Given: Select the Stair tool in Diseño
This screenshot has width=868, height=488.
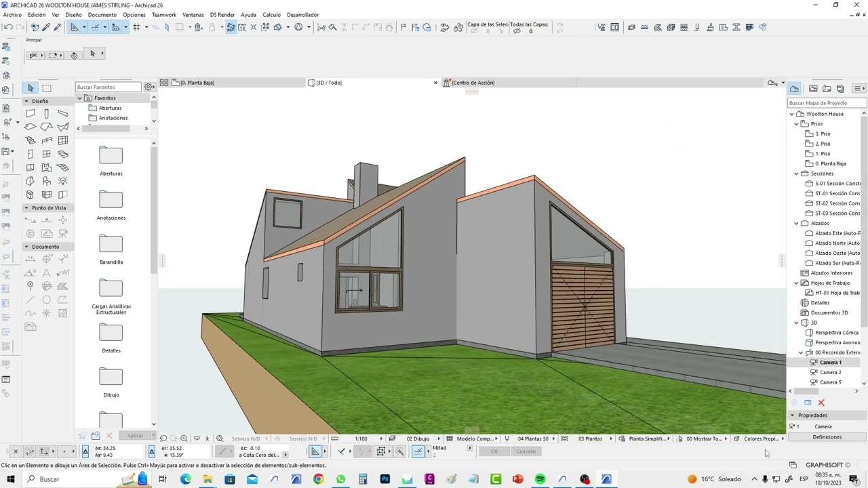Looking at the screenshot, I should (x=31, y=140).
